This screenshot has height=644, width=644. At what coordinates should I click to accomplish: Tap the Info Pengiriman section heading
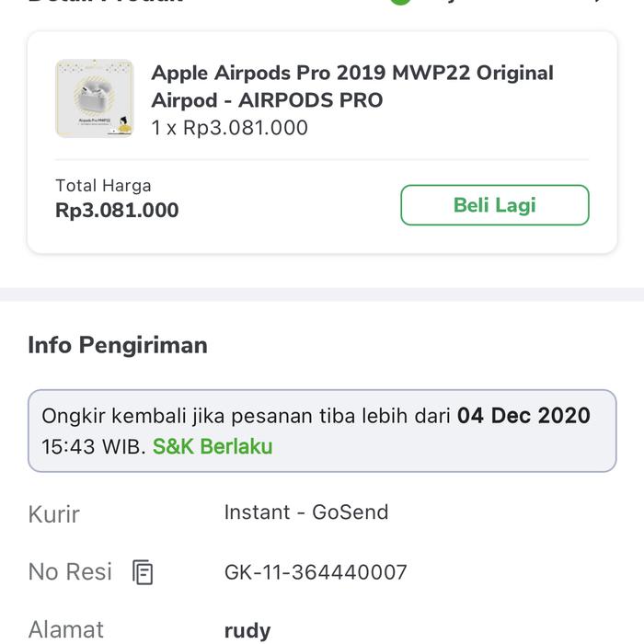point(118,345)
